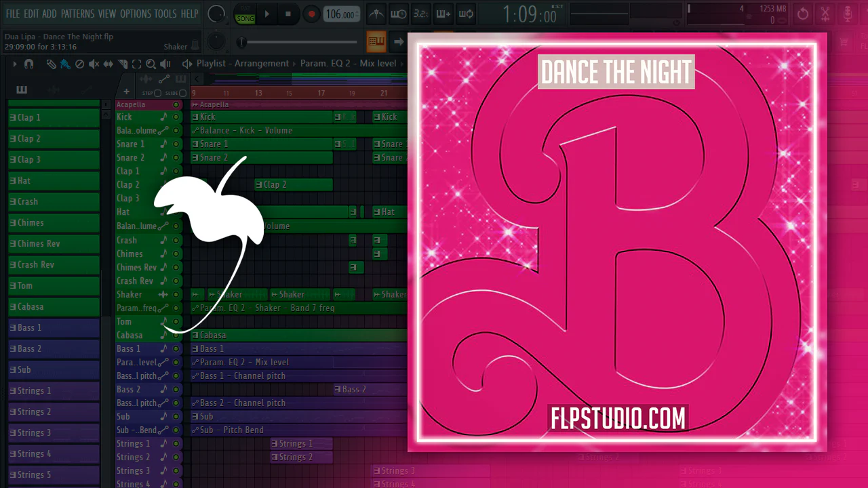Viewport: 868px width, 488px height.
Task: Click the wait-for-input icon
Action: click(x=398, y=14)
